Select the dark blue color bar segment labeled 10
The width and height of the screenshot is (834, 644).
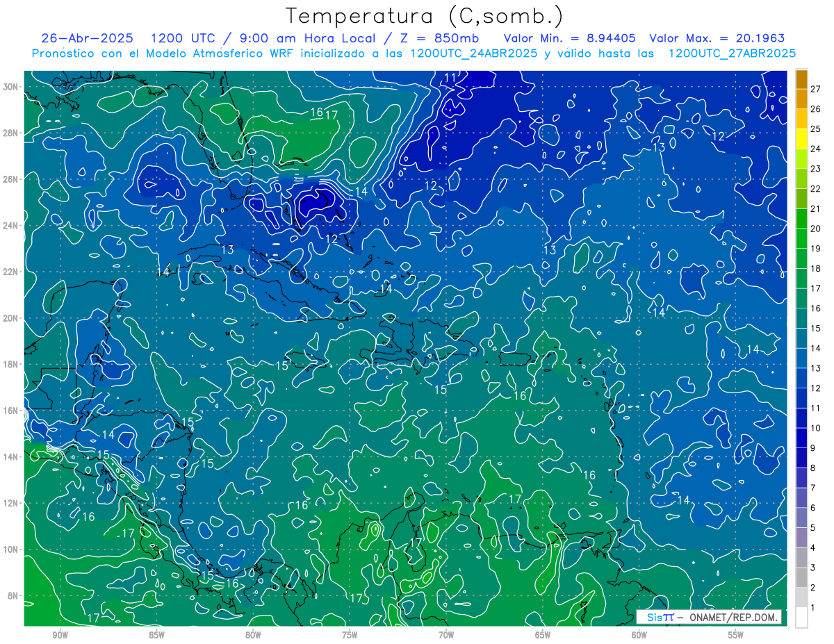coord(801,418)
